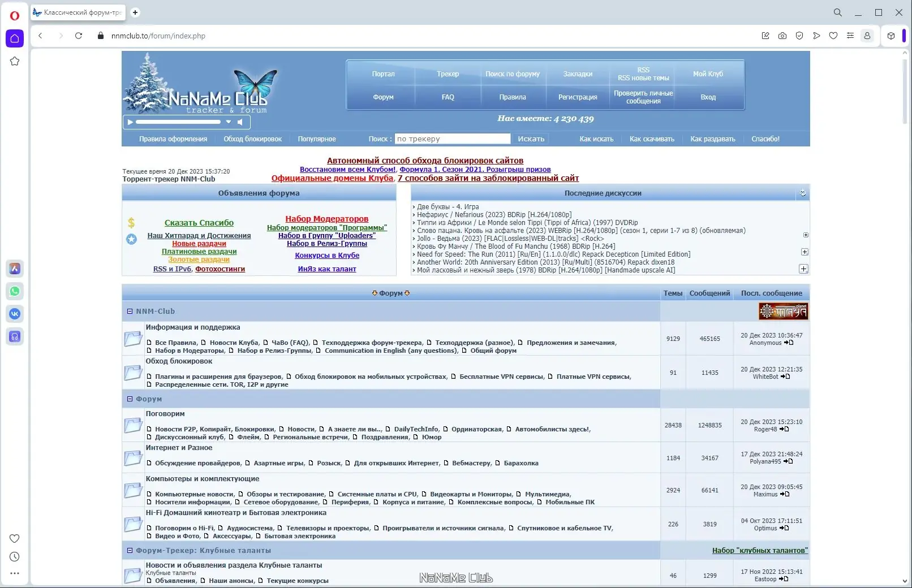Open the Трекер menu item
912x588 pixels.
448,74
